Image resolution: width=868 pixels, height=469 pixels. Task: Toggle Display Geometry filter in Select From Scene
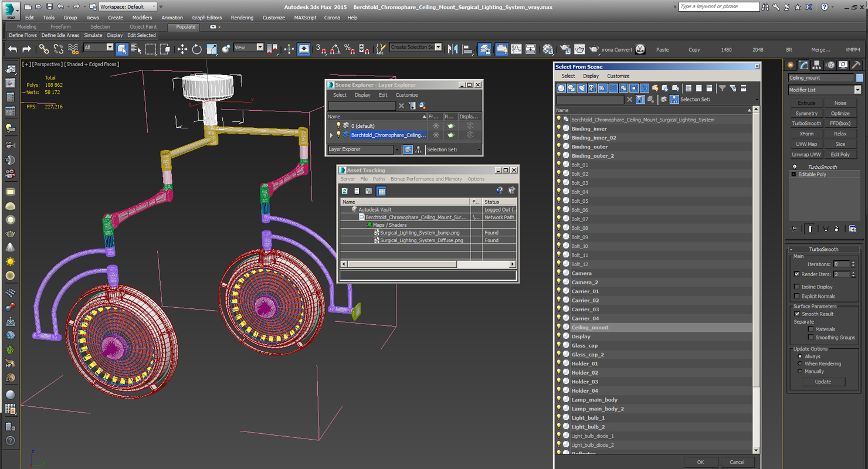[561, 88]
